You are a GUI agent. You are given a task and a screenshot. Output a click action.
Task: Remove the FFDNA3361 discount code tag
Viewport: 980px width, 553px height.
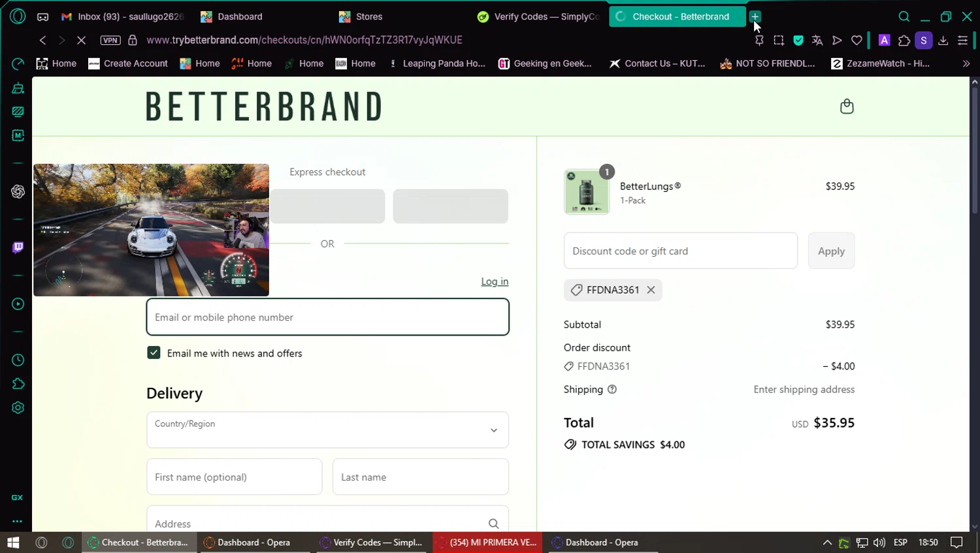point(651,290)
